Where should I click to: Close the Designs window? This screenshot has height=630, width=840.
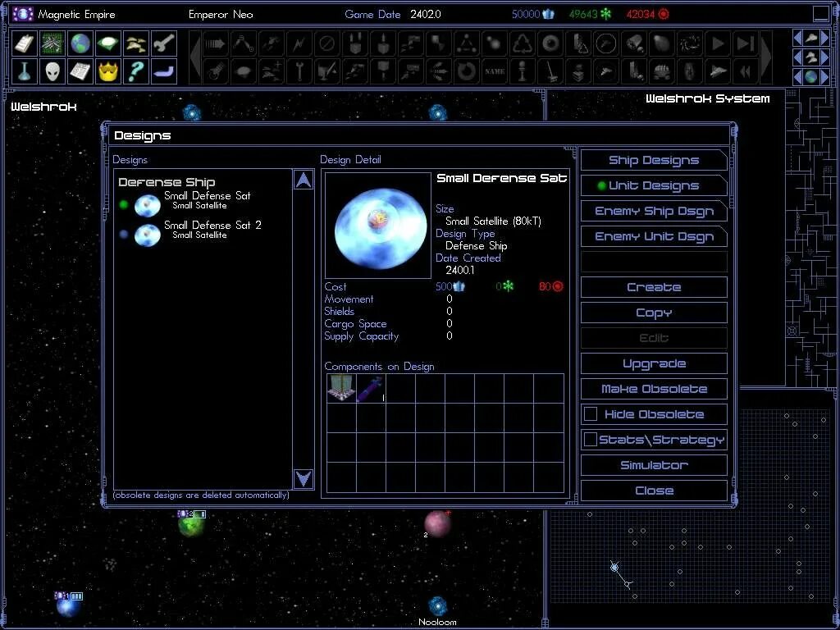(x=654, y=491)
